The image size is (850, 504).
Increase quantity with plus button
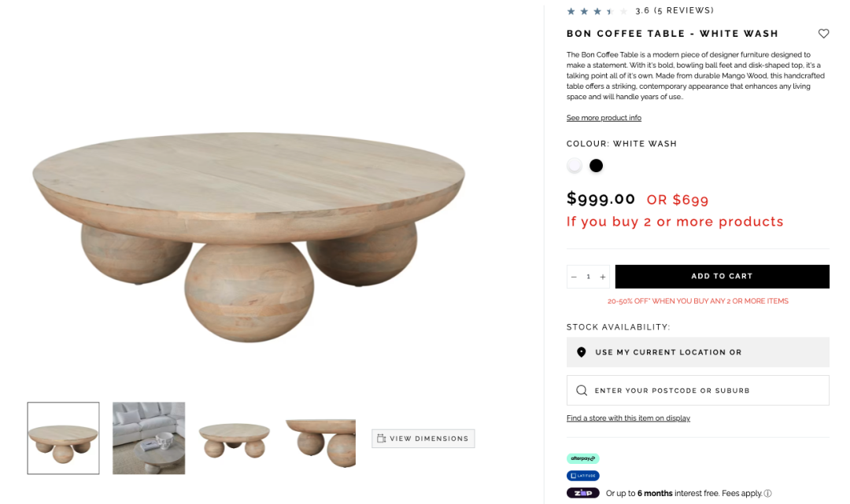602,277
